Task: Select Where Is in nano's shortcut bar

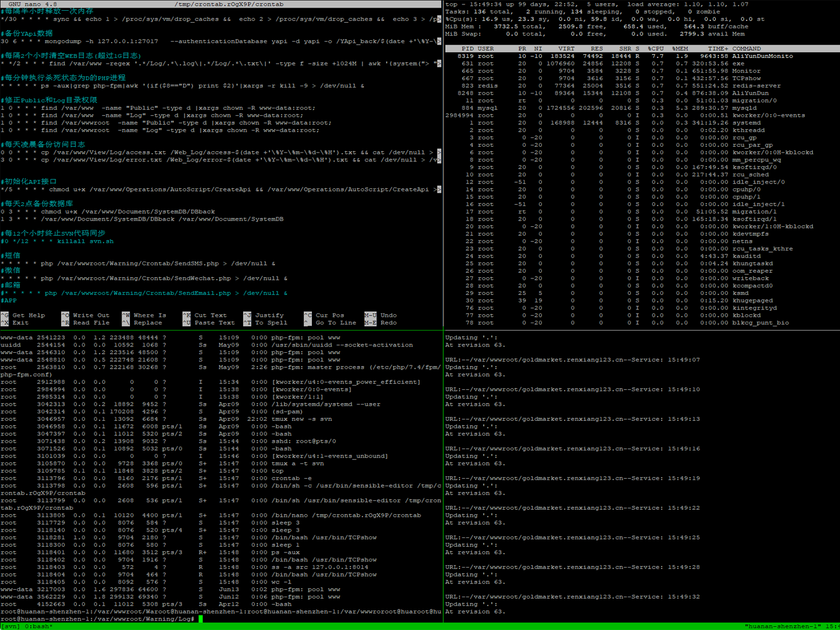Action: (x=149, y=315)
